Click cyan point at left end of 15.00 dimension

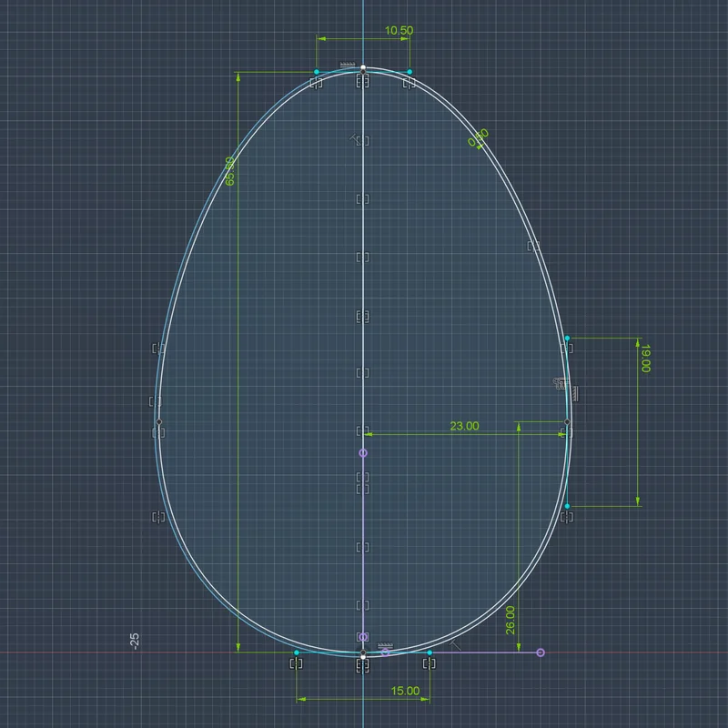(297, 652)
